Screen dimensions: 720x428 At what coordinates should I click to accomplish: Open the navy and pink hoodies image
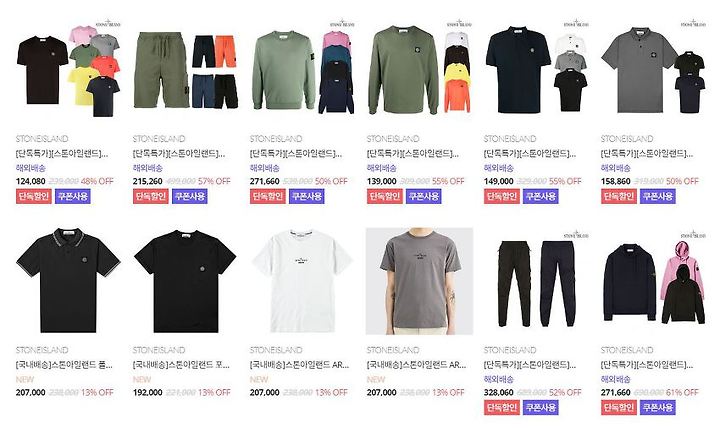coord(654,281)
